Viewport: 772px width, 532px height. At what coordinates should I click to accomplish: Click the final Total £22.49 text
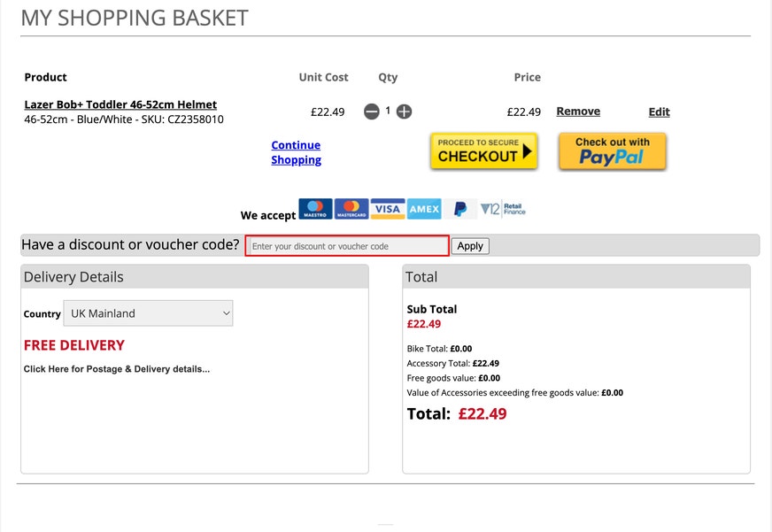tap(457, 414)
